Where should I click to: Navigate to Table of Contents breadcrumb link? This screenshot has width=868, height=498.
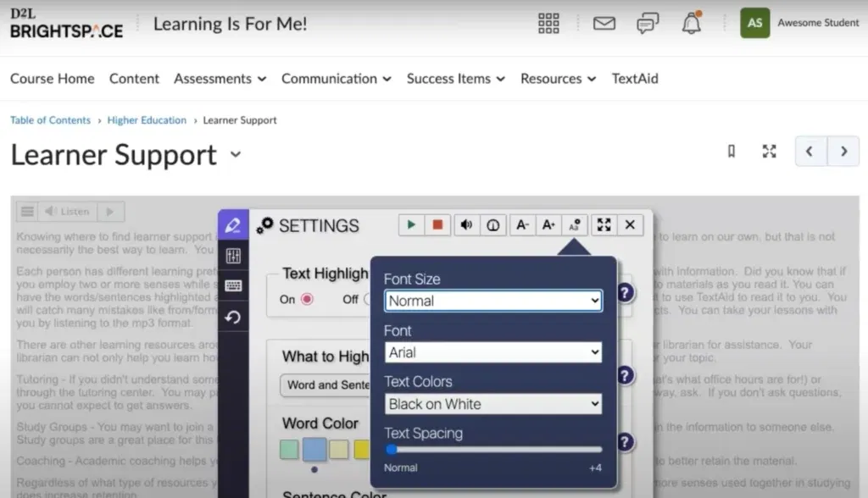(50, 120)
